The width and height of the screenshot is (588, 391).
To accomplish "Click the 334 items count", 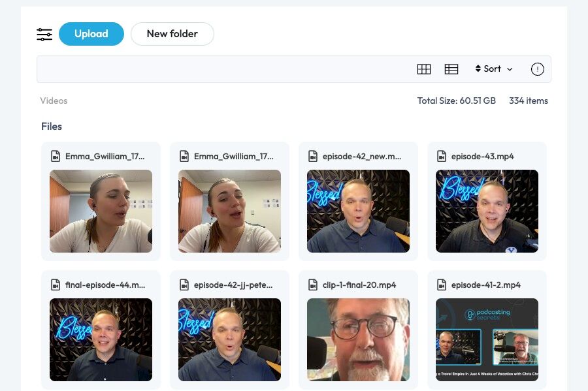I will click(529, 101).
